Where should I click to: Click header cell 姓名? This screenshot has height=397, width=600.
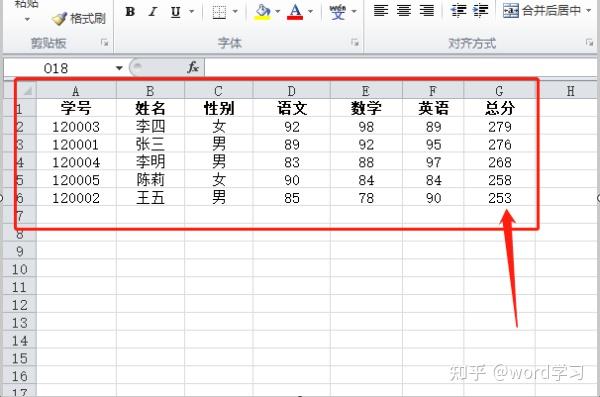[150, 108]
